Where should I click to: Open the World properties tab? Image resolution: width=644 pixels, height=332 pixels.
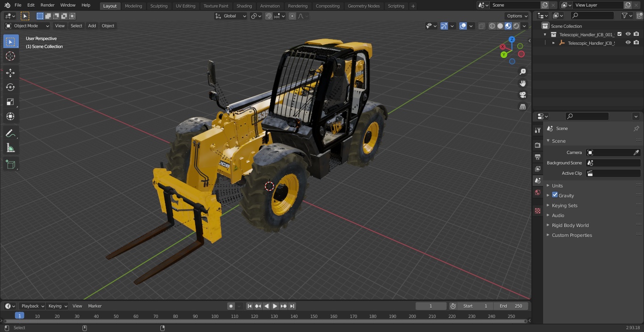click(x=537, y=192)
